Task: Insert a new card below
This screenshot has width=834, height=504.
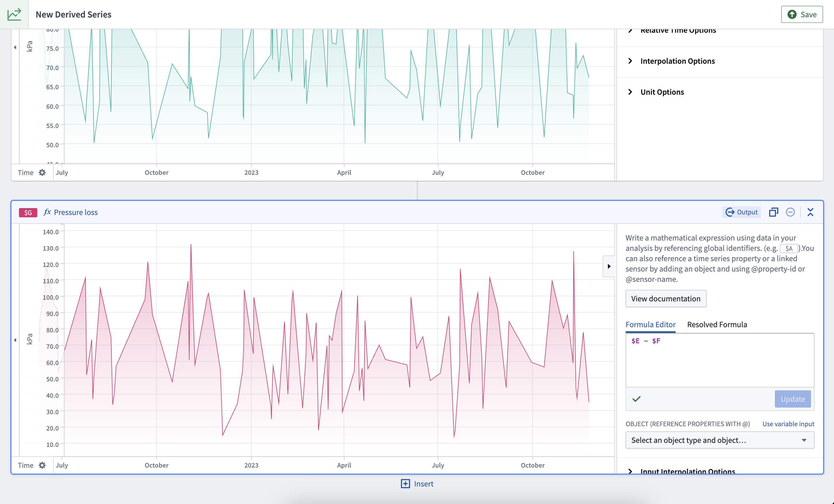Action: click(417, 484)
